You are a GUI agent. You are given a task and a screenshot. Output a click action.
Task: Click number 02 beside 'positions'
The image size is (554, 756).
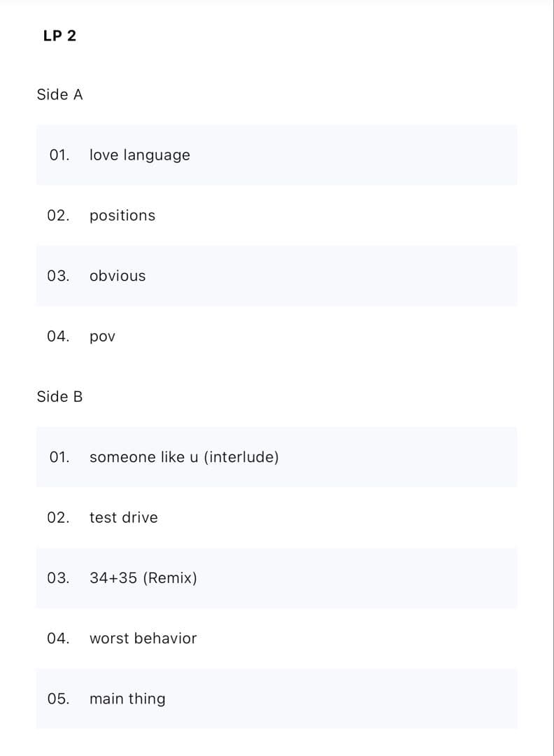point(59,216)
